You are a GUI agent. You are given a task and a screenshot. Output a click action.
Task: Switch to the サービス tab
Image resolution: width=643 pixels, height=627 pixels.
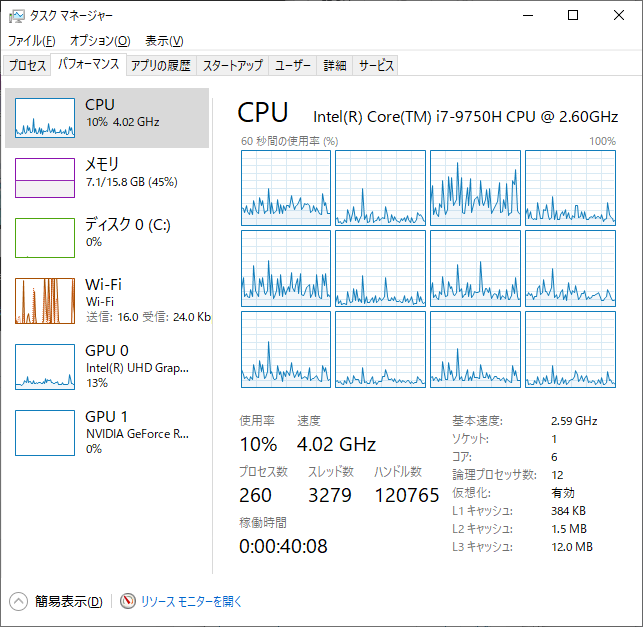376,65
